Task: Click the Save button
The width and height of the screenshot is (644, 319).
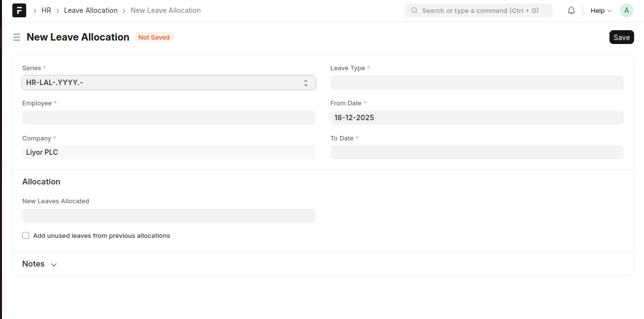Action: tap(621, 37)
